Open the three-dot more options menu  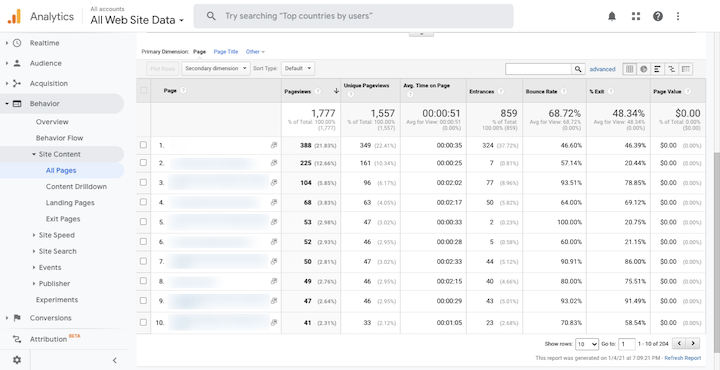pyautogui.click(x=678, y=17)
